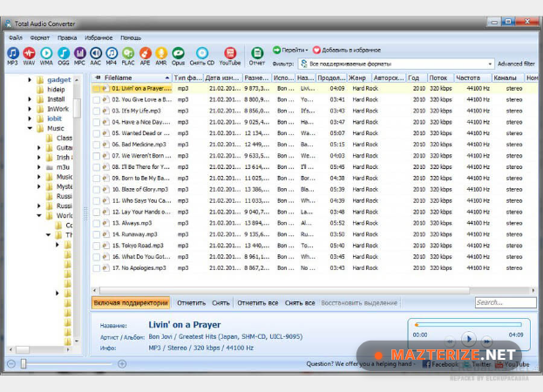Open the Правка menu

coord(67,37)
